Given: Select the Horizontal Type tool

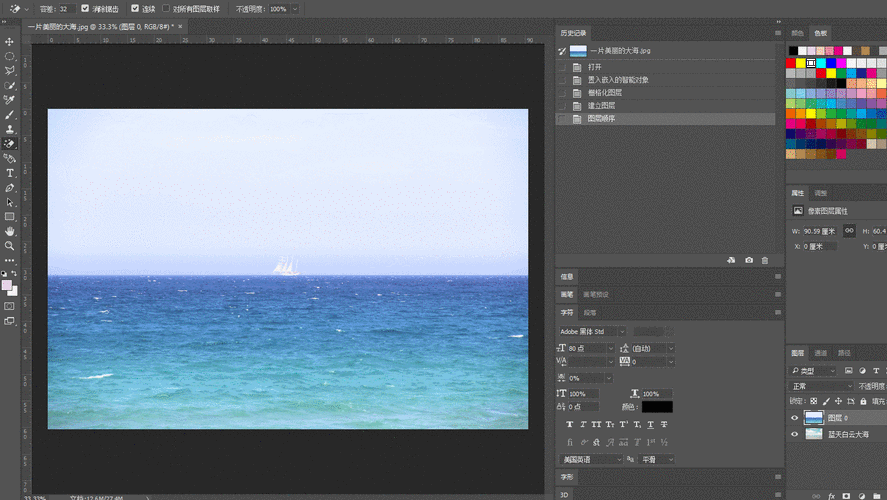Looking at the screenshot, I should 10,173.
